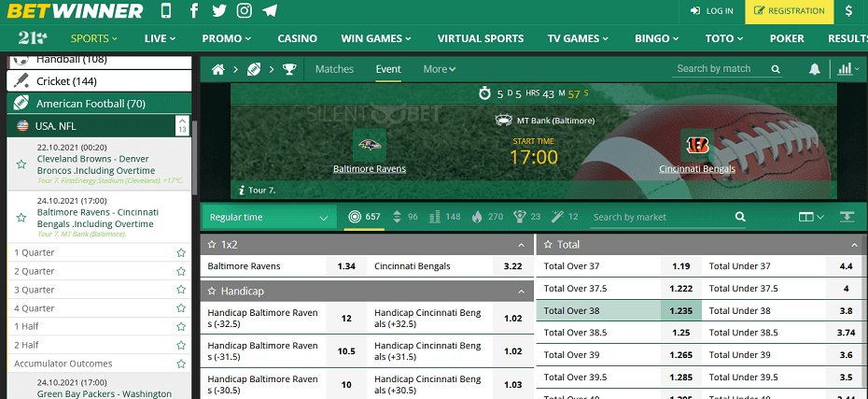This screenshot has height=399, width=868.
Task: Click the search magnifier beside Search by match
Action: pyautogui.click(x=776, y=69)
